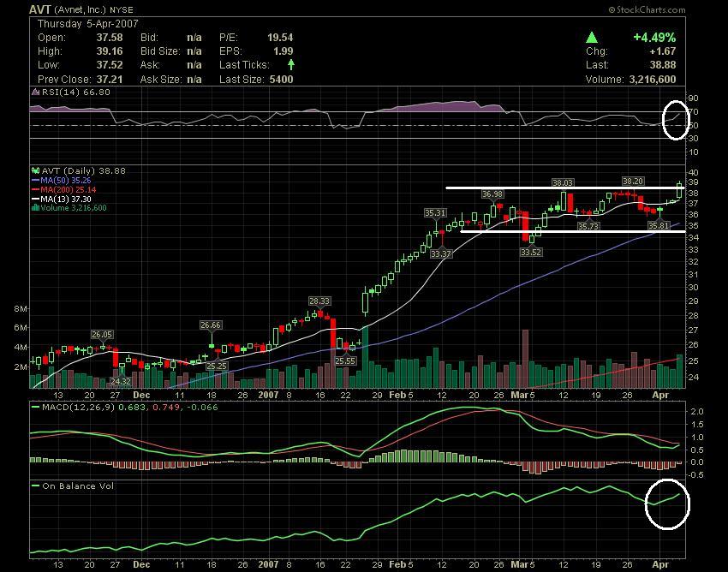Click the 28.33 price peak annotation

point(319,301)
